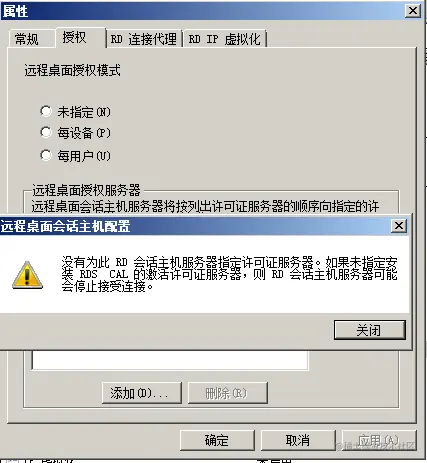
Task: Click the yellow warning triangle icon
Action: point(27,275)
